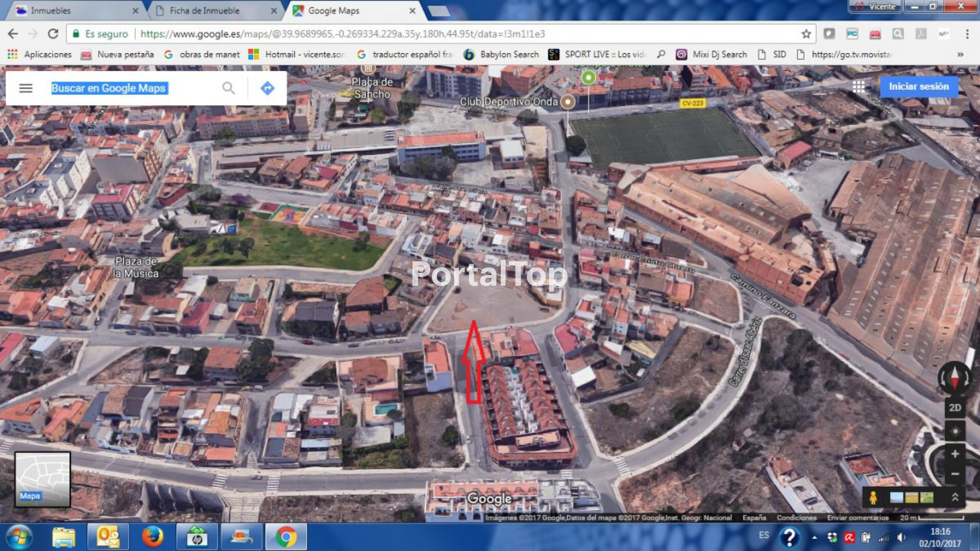980x551 pixels.
Task: Click the search magnifier in Maps
Action: [x=229, y=88]
